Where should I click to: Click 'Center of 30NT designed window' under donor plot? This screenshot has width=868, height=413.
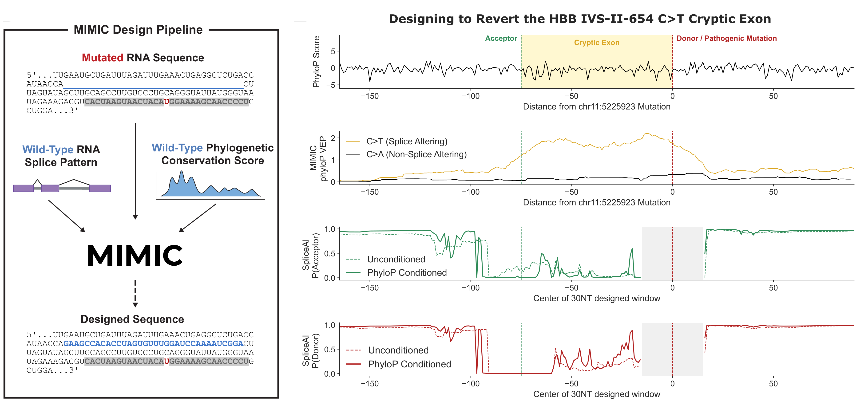[x=596, y=394]
